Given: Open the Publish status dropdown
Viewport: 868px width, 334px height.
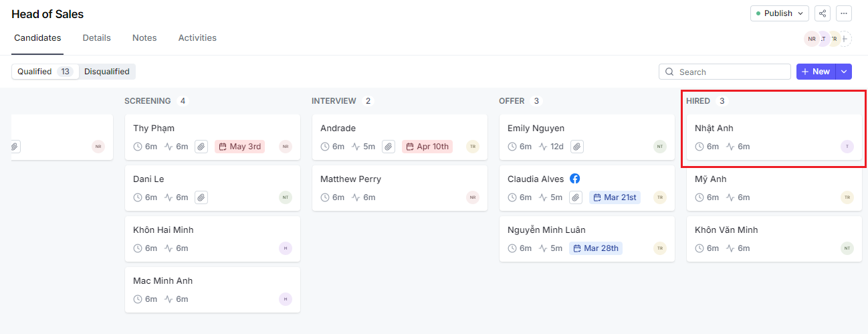Looking at the screenshot, I should (x=779, y=13).
